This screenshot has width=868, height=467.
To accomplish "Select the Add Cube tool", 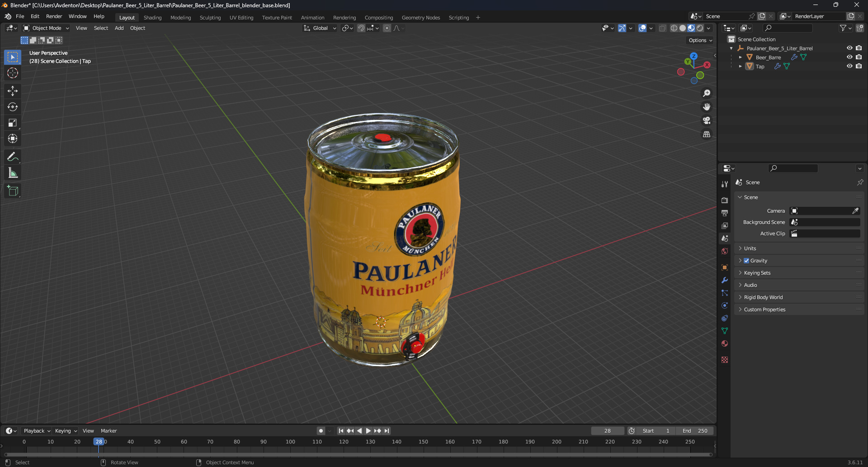I will 13,191.
